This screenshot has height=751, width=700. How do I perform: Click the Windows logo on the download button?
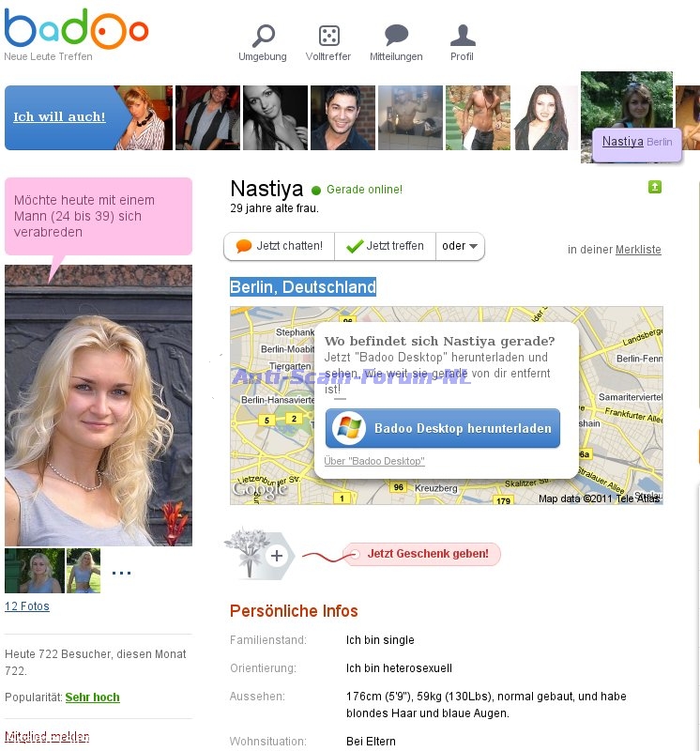(x=349, y=428)
